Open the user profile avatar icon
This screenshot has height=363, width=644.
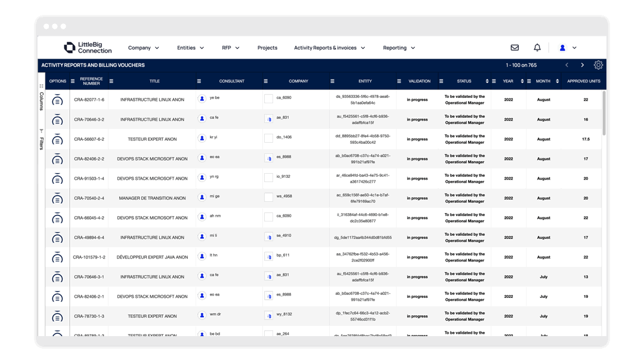[562, 48]
